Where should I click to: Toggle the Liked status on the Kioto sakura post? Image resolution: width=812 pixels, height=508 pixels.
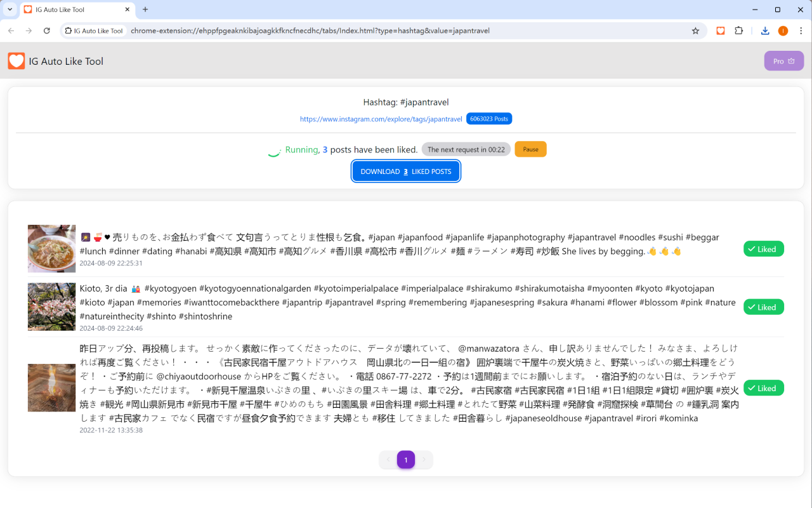click(763, 307)
